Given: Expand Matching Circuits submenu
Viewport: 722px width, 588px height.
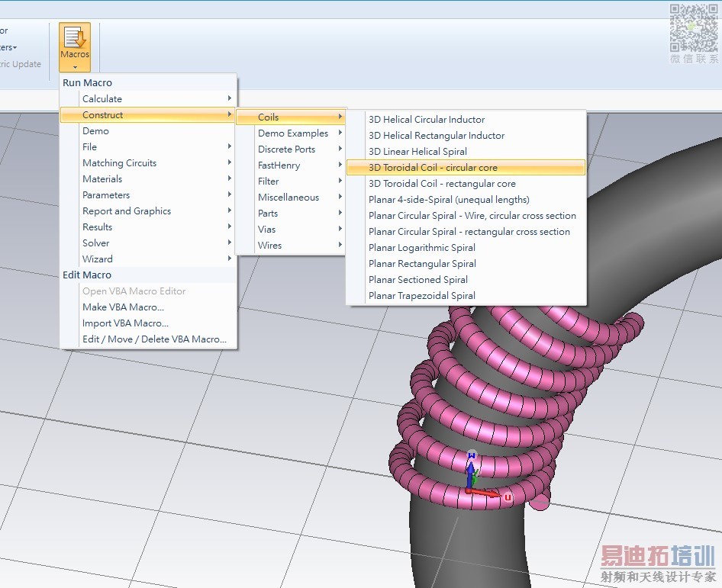Looking at the screenshot, I should [148, 163].
